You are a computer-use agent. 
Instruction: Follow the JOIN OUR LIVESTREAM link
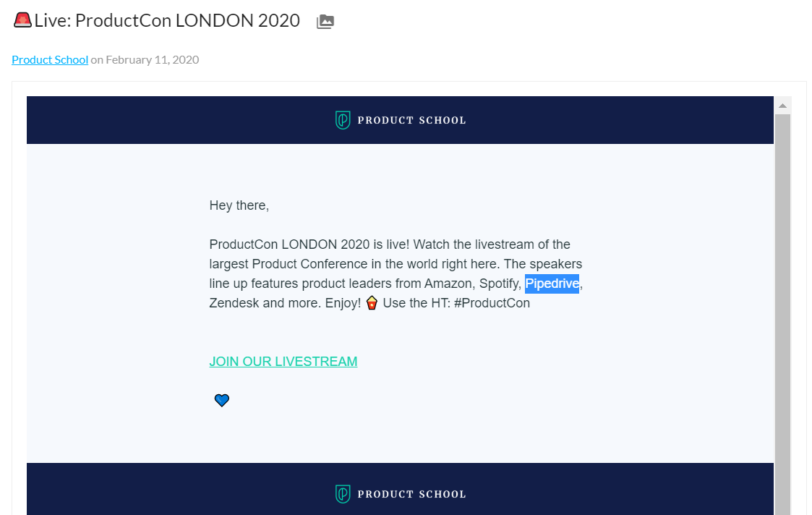(283, 362)
